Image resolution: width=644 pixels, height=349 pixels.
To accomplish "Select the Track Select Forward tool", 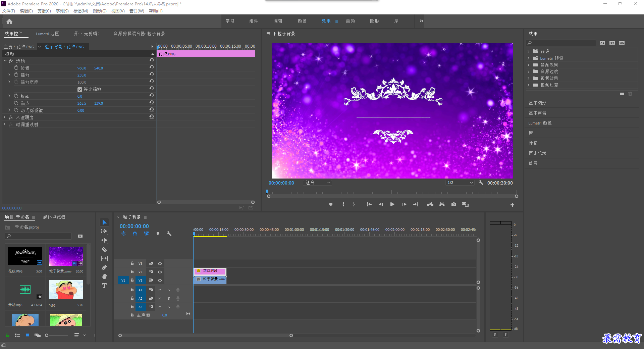I will click(104, 231).
